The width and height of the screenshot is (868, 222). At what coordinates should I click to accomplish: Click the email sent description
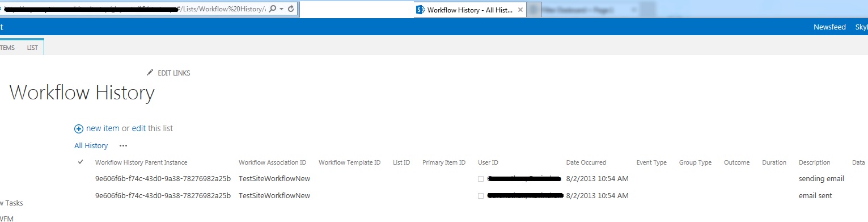pyautogui.click(x=815, y=196)
